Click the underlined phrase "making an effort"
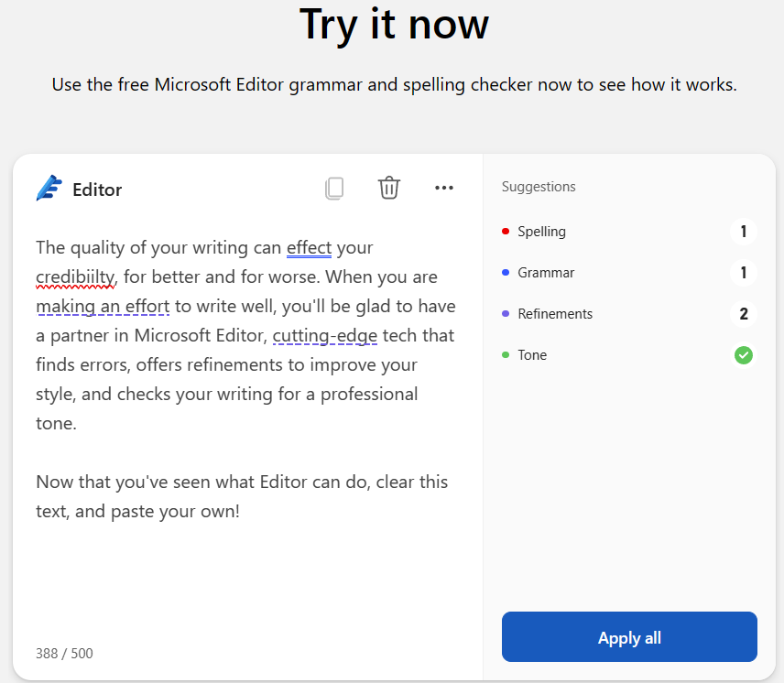The height and width of the screenshot is (683, 784). [x=103, y=307]
